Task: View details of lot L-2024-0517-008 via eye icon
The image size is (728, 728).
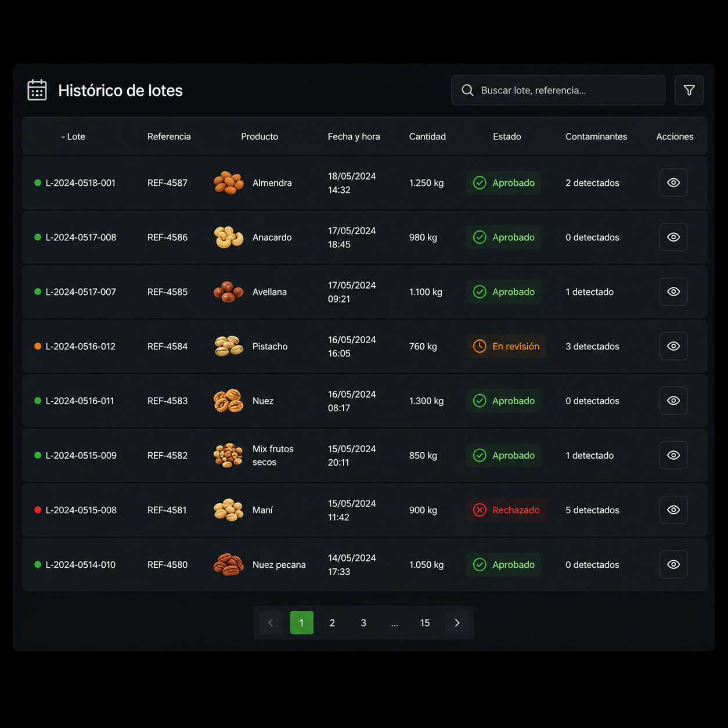Action: (x=673, y=237)
